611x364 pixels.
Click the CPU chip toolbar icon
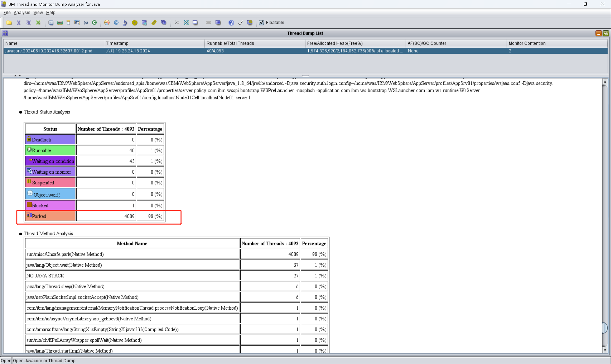[x=51, y=23]
